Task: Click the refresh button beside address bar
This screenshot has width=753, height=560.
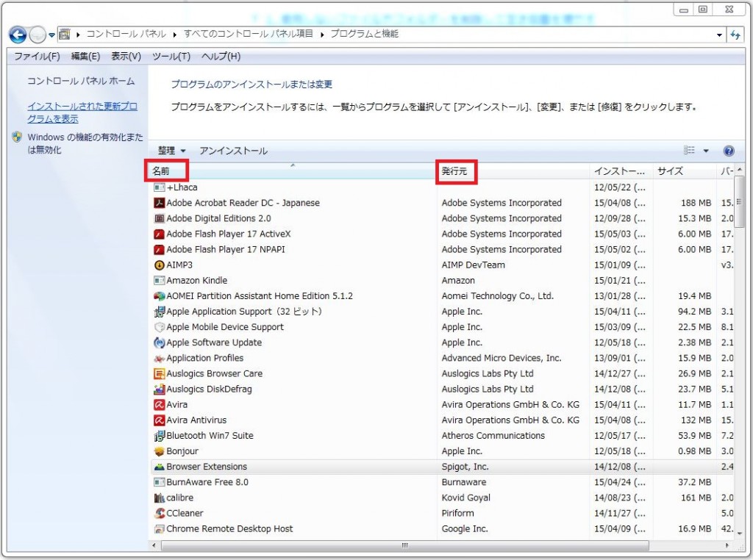Action: tap(735, 35)
